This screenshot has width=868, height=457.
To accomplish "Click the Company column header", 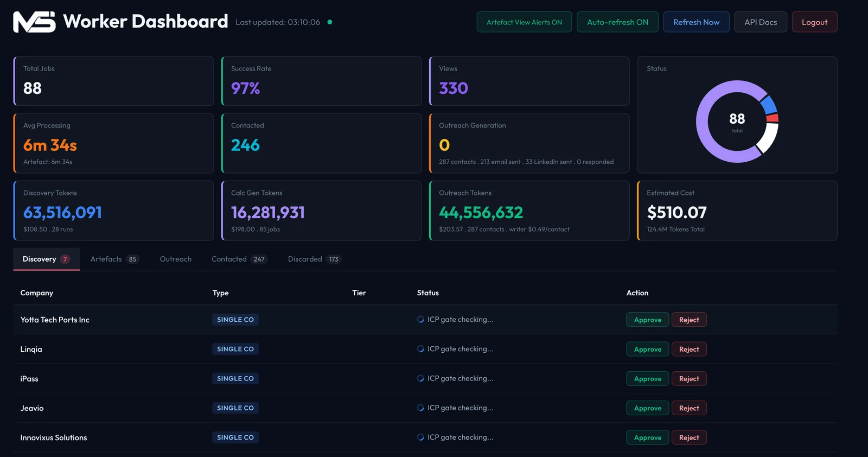I will coord(37,293).
